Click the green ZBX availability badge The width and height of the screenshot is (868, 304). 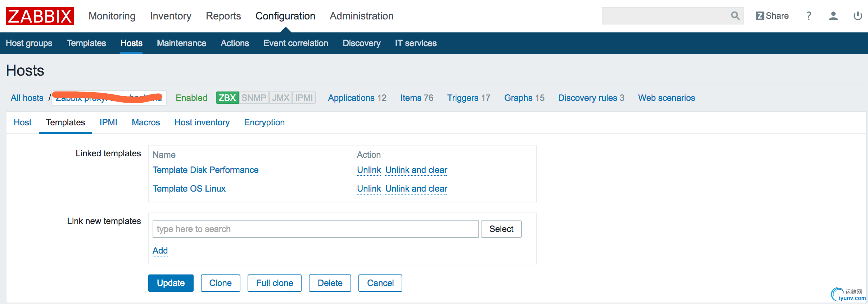227,98
